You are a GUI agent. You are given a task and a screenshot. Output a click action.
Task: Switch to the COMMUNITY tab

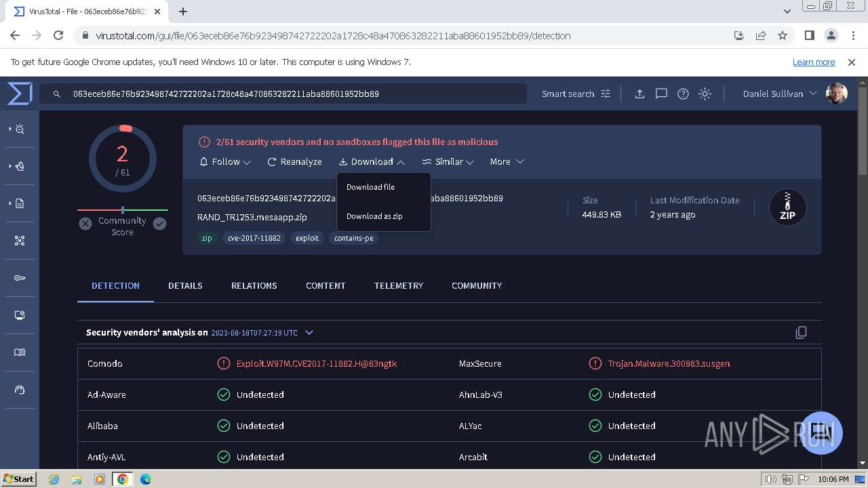pos(477,285)
